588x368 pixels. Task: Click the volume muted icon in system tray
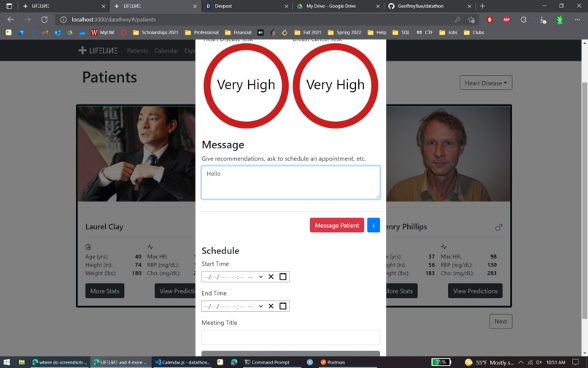(539, 362)
